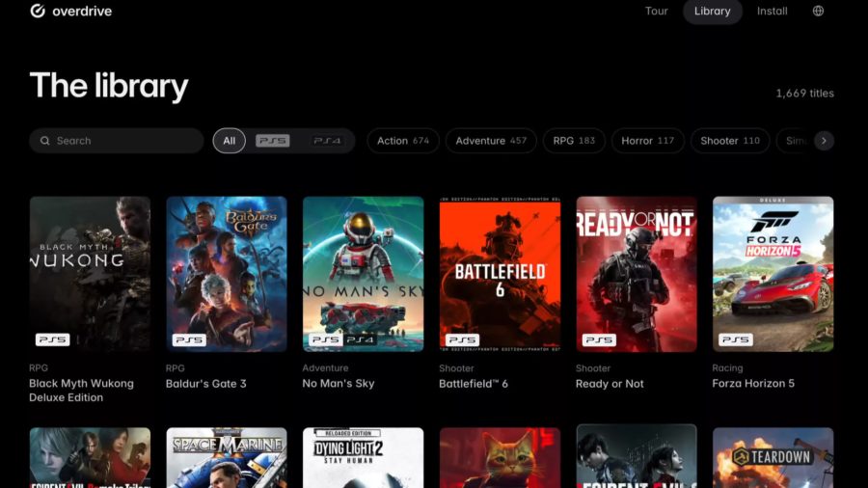
Task: Open Baldur's Gate 3 cover art
Action: pos(227,274)
